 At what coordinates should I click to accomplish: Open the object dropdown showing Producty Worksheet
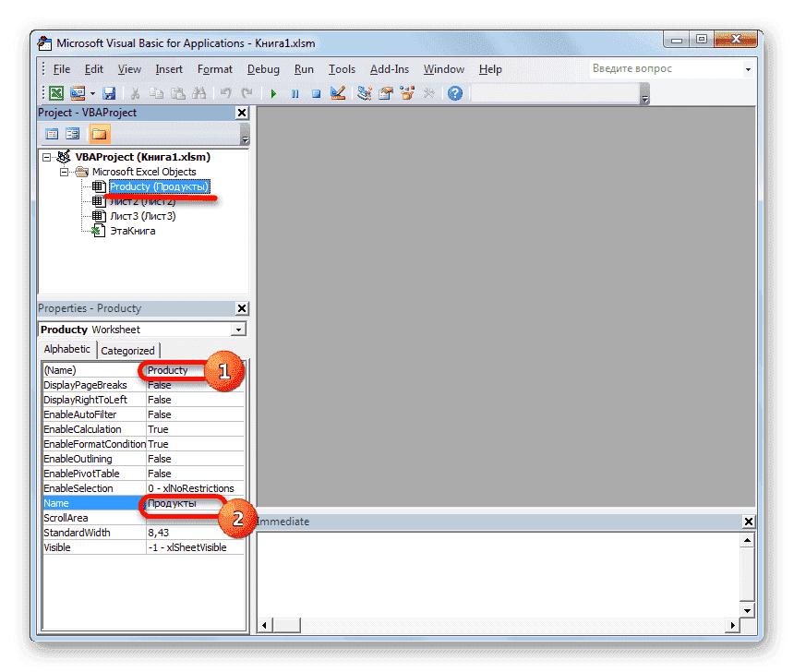(x=237, y=329)
